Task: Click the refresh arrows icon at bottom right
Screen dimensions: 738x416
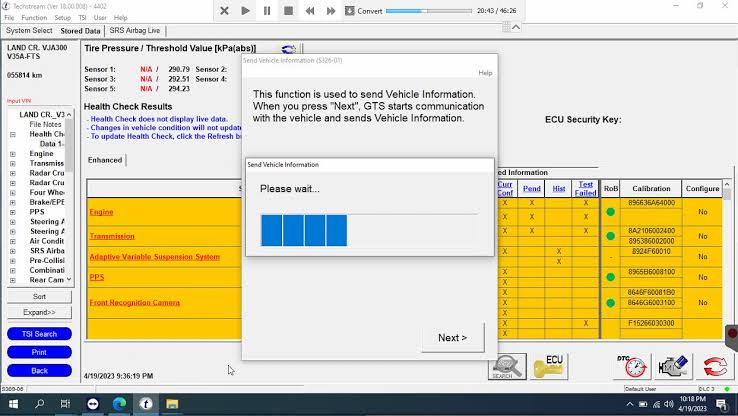Action: (x=714, y=367)
